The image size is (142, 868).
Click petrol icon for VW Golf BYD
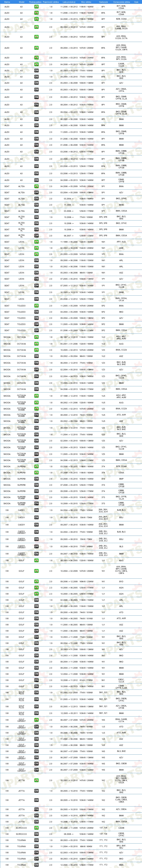coord(36,582)
